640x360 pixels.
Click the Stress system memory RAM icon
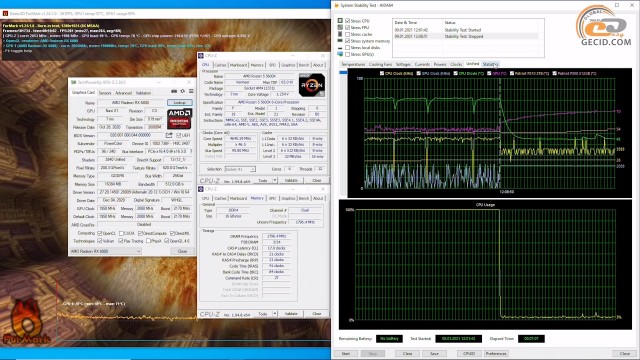(340, 41)
